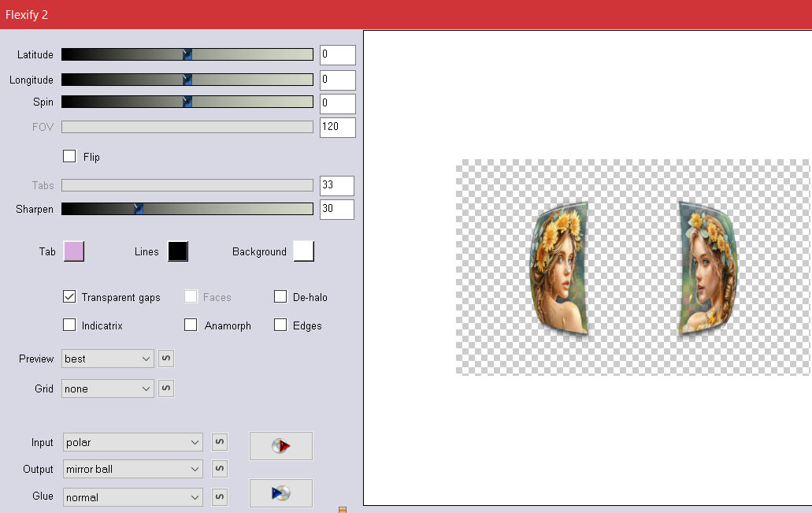
Task: Click the Latitude value input field
Action: pos(337,55)
